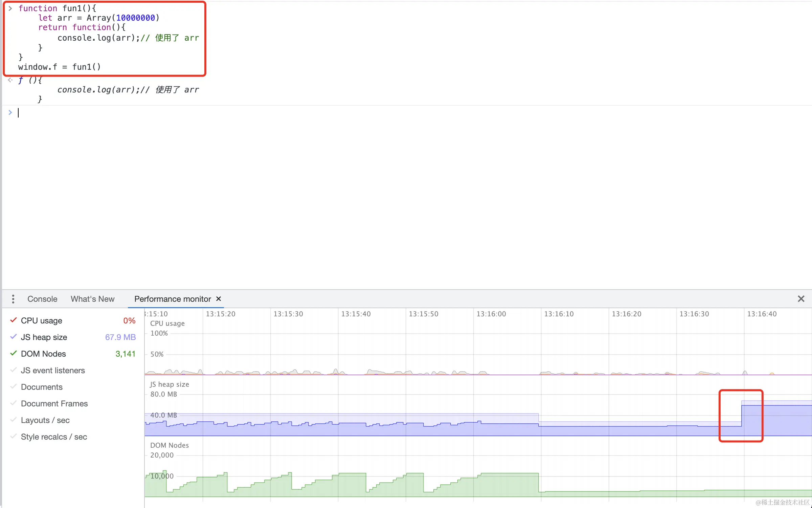The width and height of the screenshot is (812, 508).
Task: Click the function fun1 input chevron
Action: click(x=10, y=8)
